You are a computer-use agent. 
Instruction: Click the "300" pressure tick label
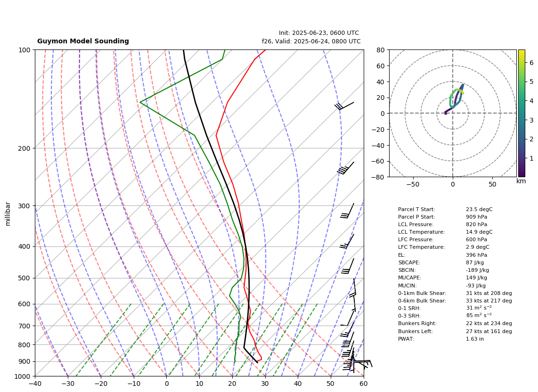pyautogui.click(x=25, y=205)
